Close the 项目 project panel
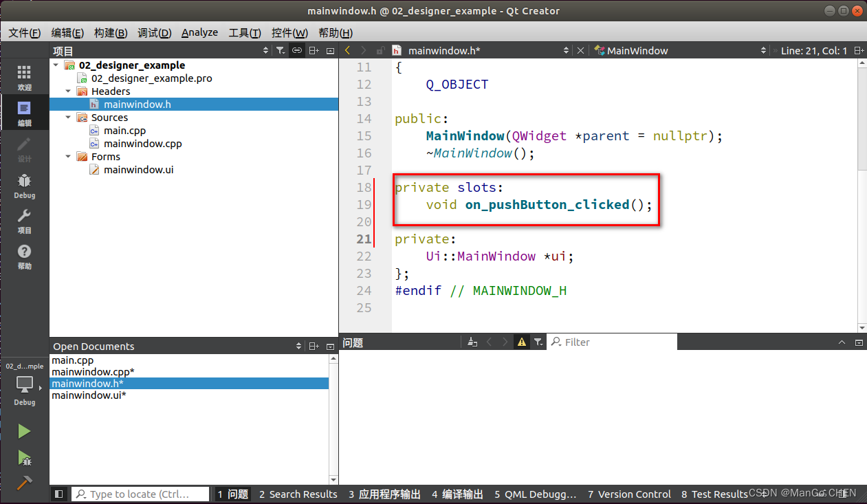Screen dimensions: 867x504 [x=330, y=50]
